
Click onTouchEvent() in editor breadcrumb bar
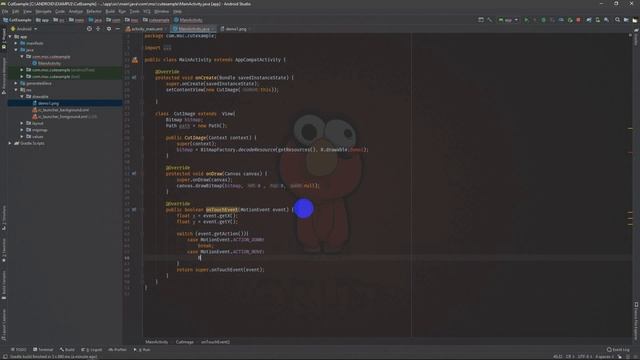coord(215,342)
